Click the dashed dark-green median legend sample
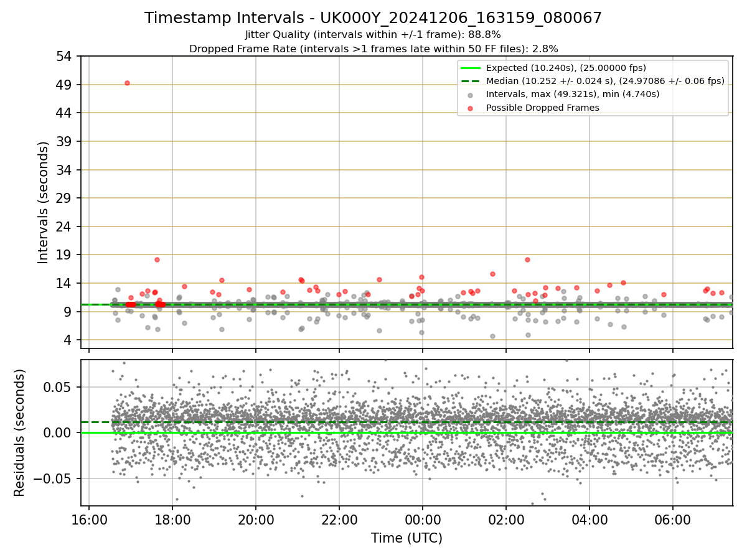This screenshot has height=560, width=747. [470, 81]
